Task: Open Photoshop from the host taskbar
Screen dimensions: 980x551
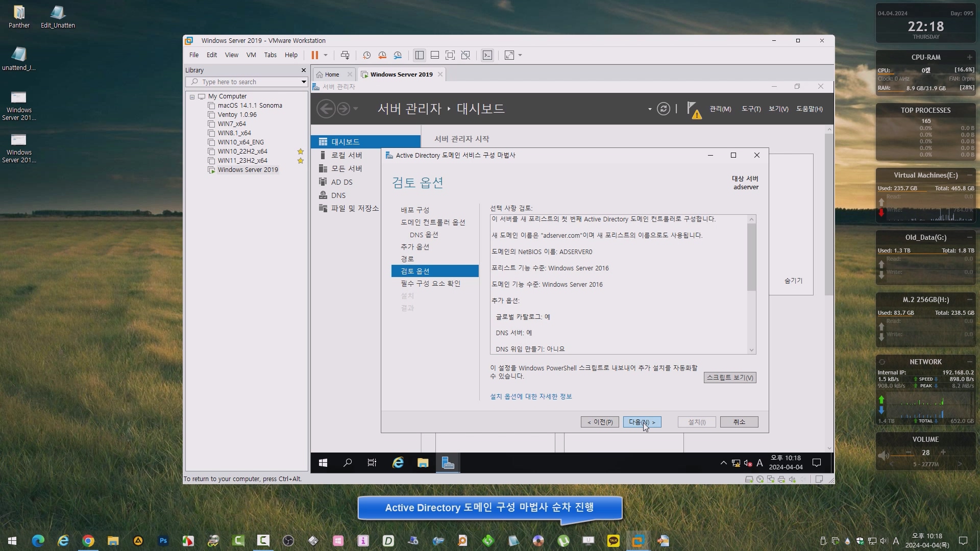Action: (x=163, y=541)
